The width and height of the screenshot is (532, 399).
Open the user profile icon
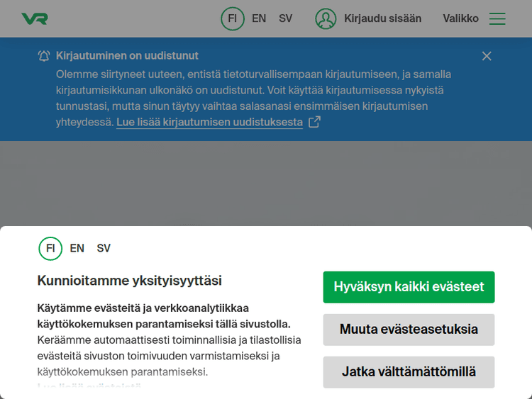pos(326,19)
